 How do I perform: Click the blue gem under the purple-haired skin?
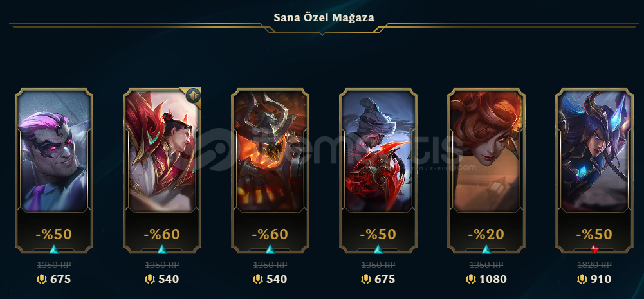pos(54,249)
